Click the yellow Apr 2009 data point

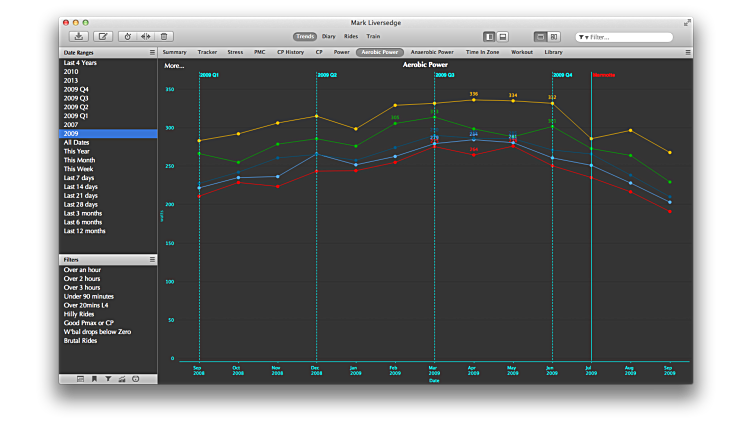[x=473, y=100]
